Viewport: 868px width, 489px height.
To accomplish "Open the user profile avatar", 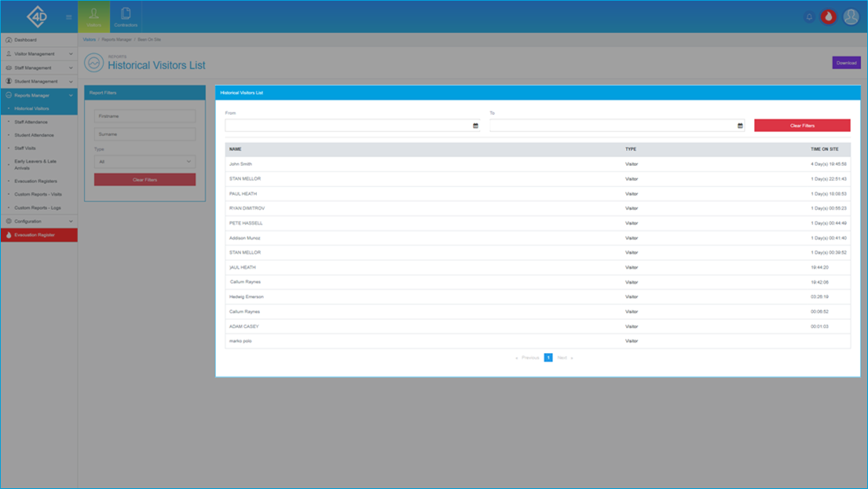I will [851, 17].
